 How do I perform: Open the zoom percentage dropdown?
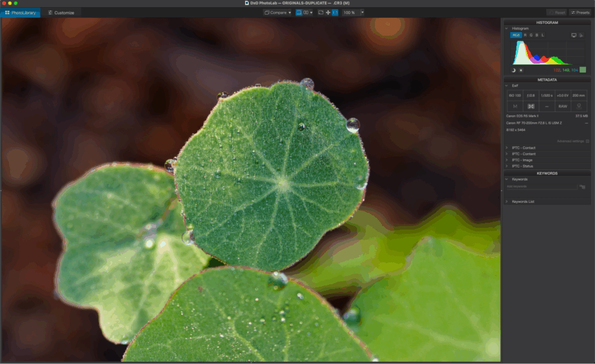click(x=362, y=12)
